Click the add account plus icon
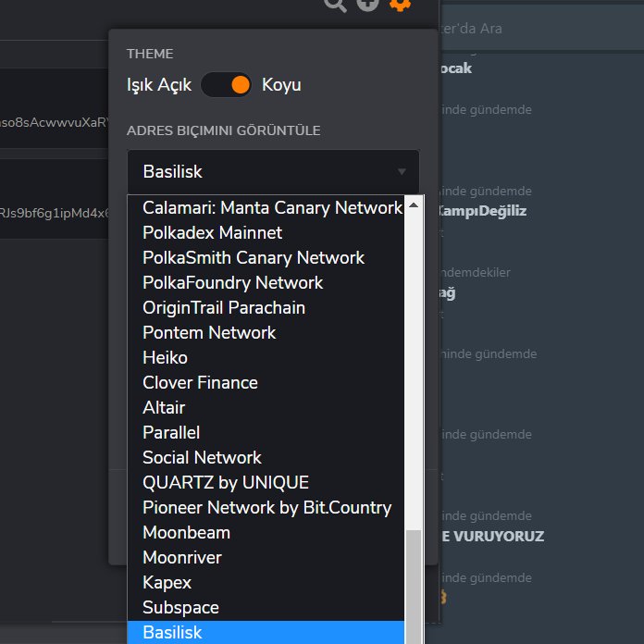Viewport: 644px width, 644px height. 367,4
